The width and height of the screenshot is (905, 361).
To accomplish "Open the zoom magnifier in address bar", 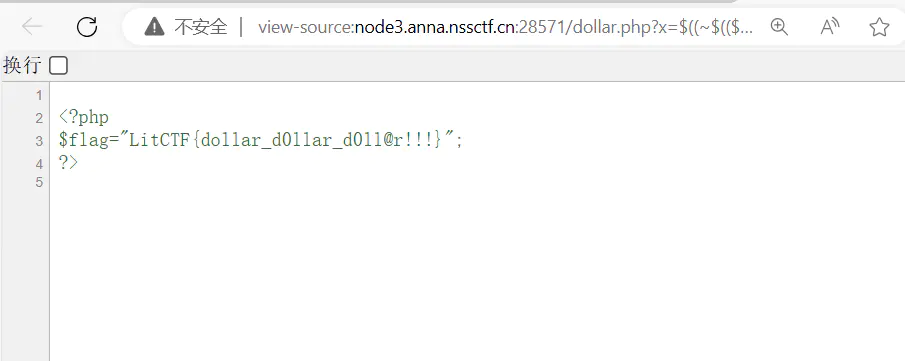I will click(x=779, y=27).
